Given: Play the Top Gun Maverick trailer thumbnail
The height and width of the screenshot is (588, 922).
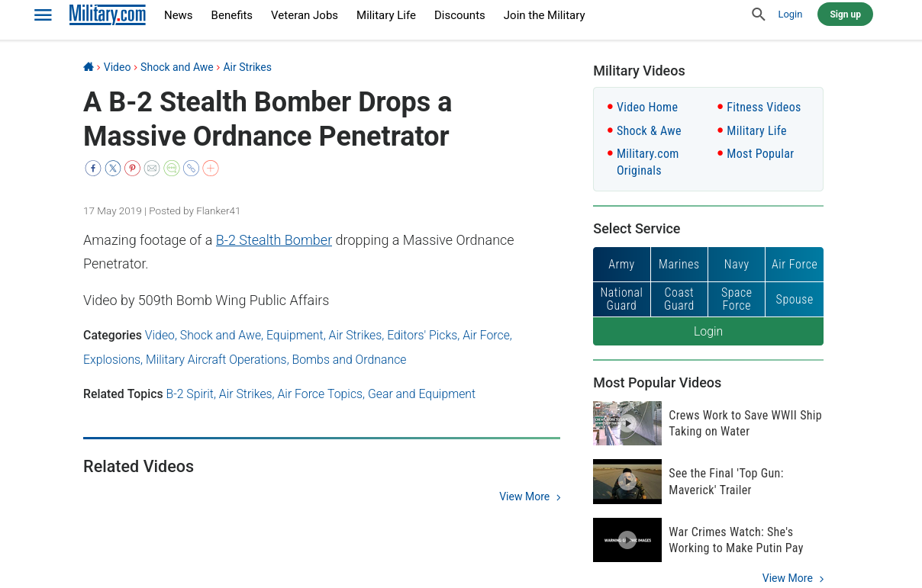Looking at the screenshot, I should [x=627, y=481].
